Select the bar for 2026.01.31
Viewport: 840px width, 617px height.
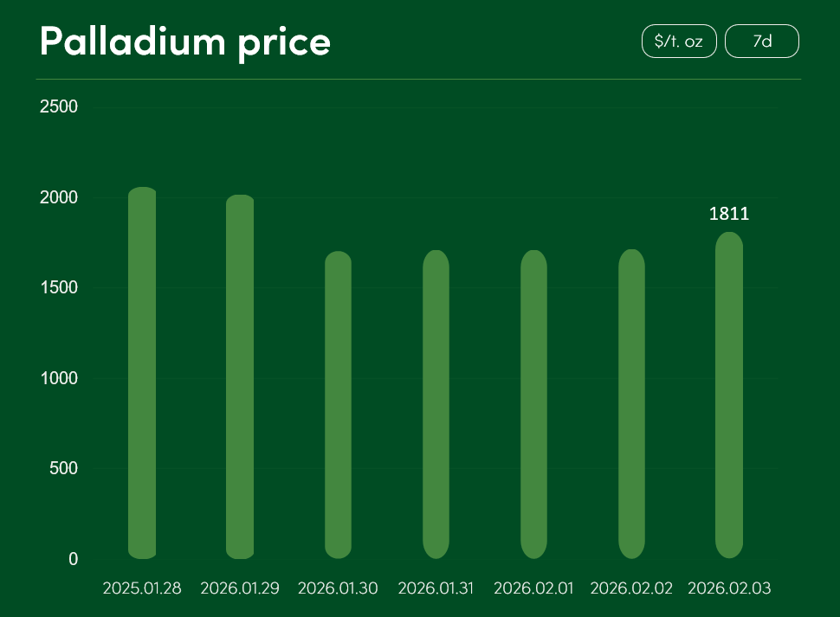436,404
